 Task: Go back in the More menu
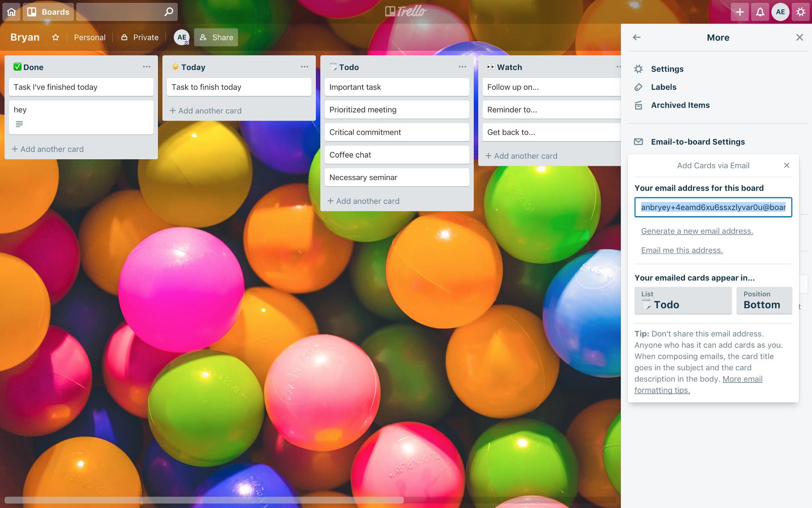coord(637,37)
